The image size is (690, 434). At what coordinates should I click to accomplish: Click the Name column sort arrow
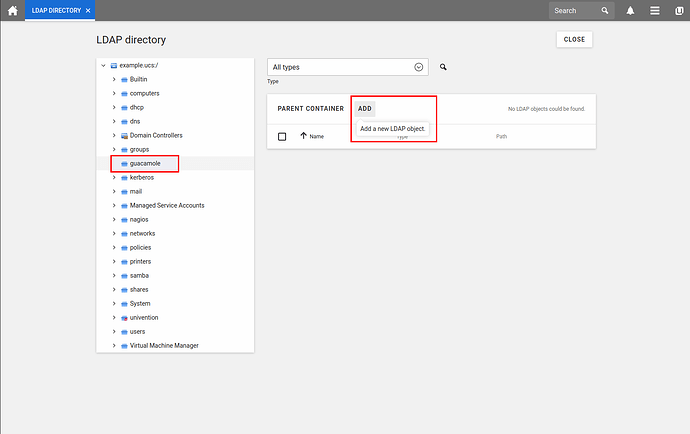tap(303, 136)
